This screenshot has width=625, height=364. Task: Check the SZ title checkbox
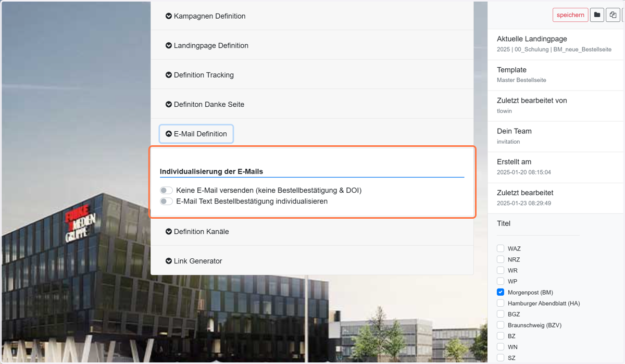coord(501,358)
